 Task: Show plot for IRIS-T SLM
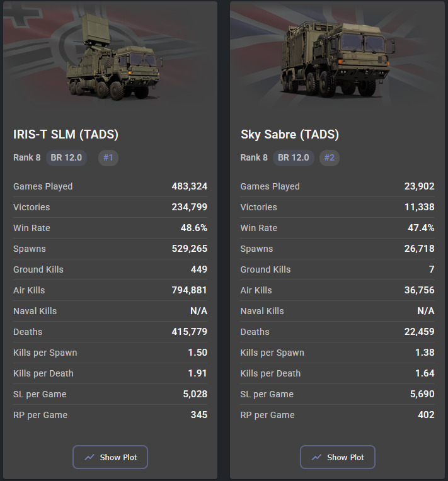point(110,457)
